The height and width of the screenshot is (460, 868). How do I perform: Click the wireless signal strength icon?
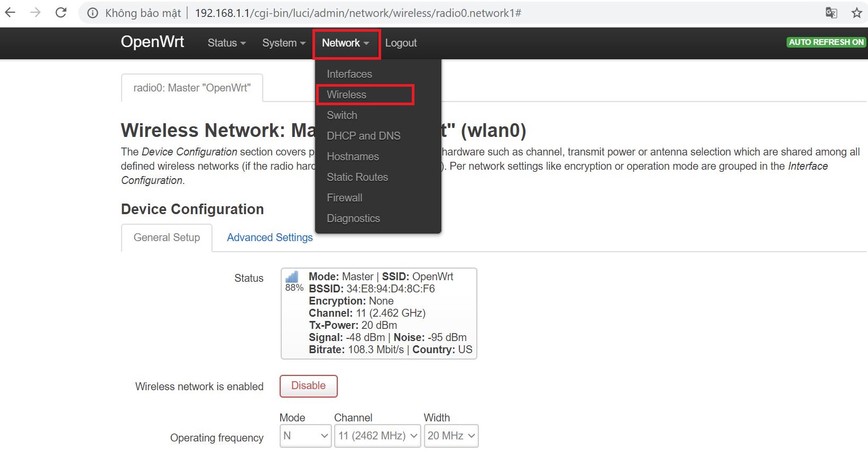point(292,277)
